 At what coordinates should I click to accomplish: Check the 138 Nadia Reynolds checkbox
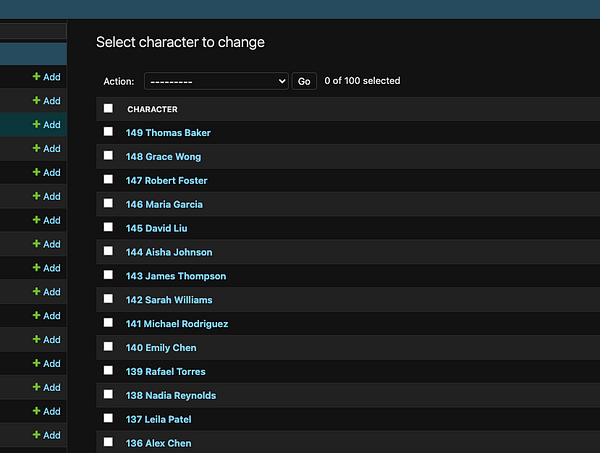pyautogui.click(x=108, y=395)
